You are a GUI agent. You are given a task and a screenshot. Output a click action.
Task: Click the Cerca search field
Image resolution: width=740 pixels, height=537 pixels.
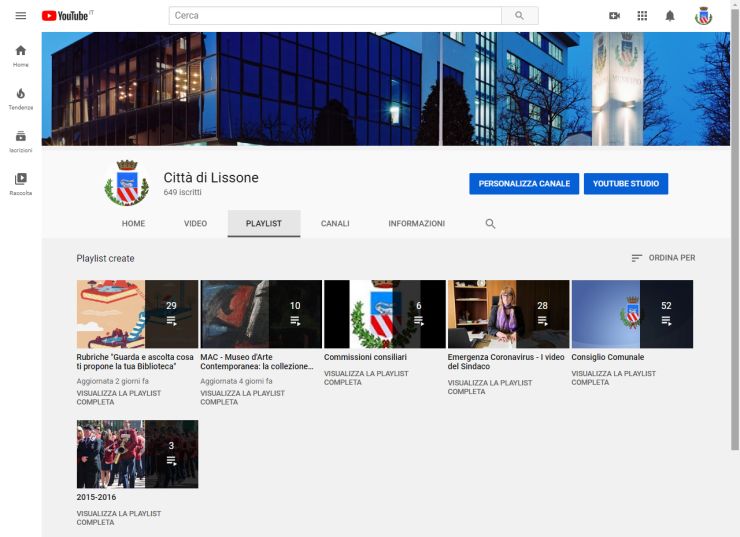(335, 16)
